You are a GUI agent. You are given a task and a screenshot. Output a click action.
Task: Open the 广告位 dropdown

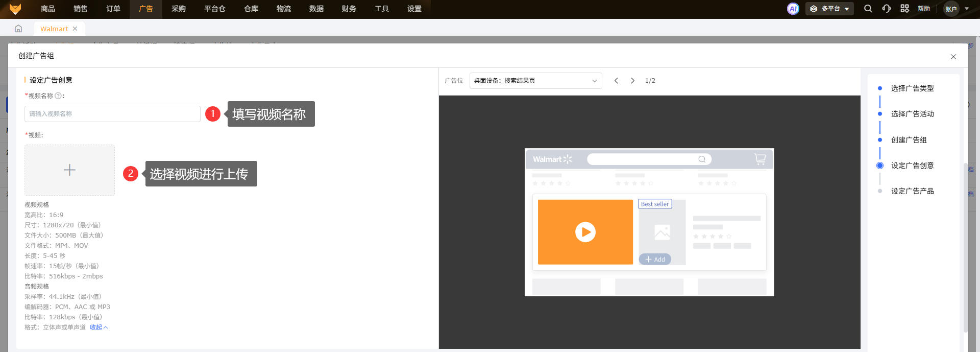coord(535,81)
